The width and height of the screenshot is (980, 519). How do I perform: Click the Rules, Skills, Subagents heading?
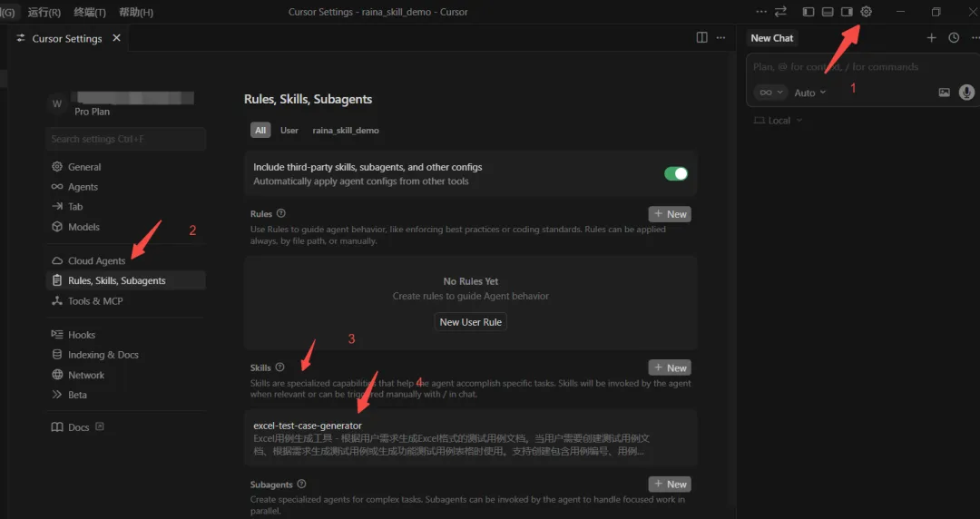click(x=309, y=100)
